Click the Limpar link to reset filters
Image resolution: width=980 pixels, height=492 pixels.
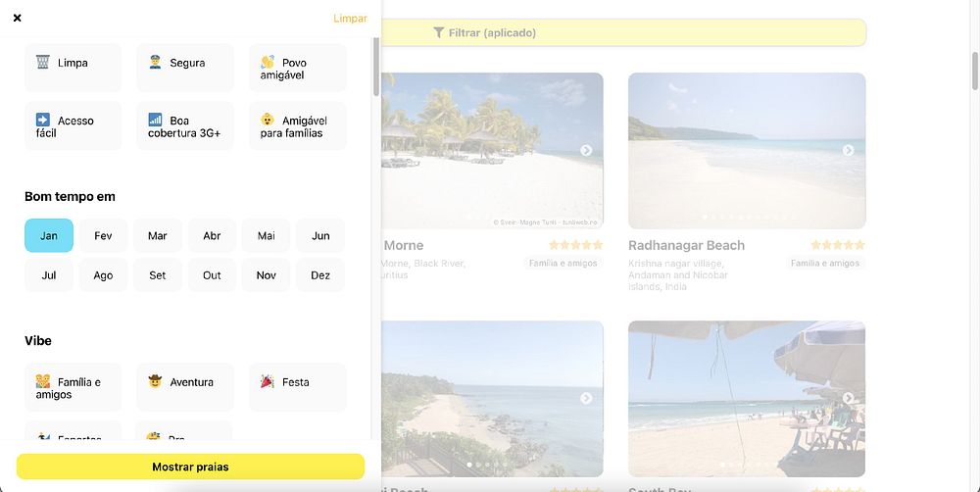coord(350,18)
